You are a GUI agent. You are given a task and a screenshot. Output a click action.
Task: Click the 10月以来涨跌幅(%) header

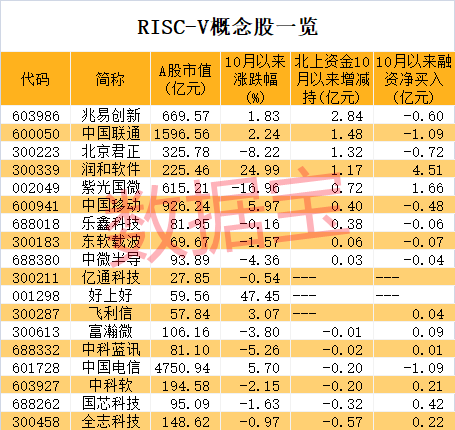click(255, 79)
